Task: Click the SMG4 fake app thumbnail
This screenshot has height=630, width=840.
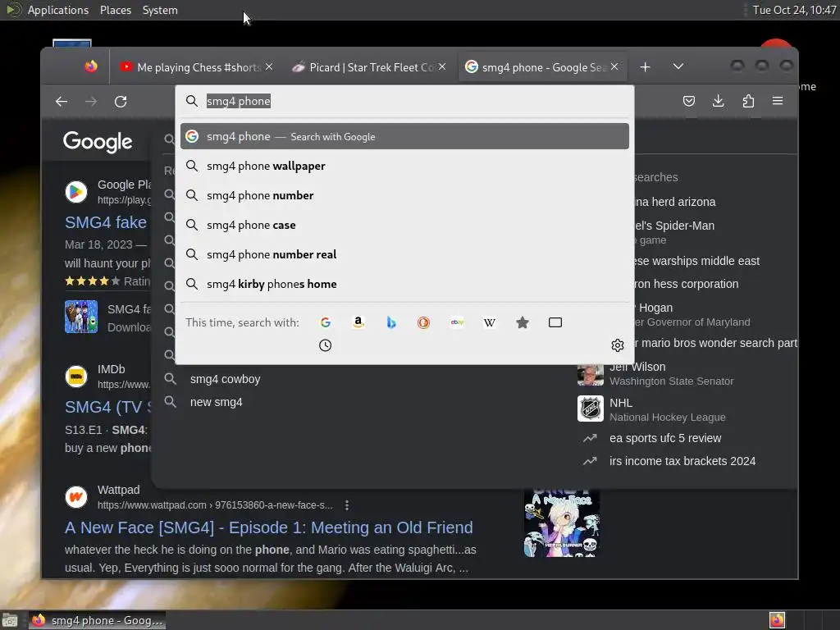Action: pos(81,317)
